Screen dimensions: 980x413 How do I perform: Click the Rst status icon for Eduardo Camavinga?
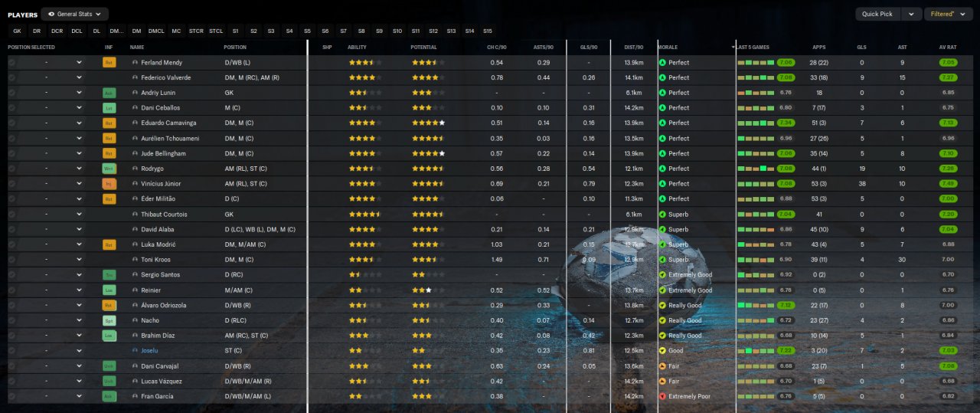tap(109, 123)
